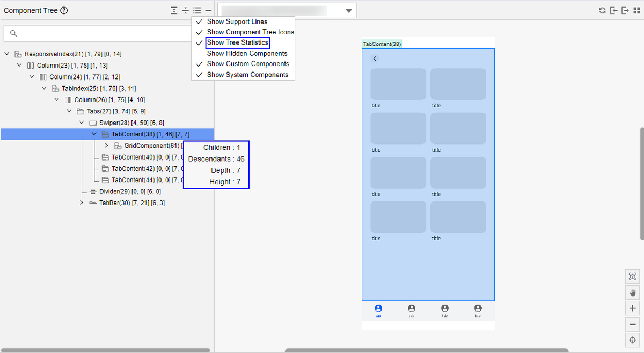Screen dimensions: 644x353
Task: Click the 3D view cube icon
Action: (x=632, y=277)
